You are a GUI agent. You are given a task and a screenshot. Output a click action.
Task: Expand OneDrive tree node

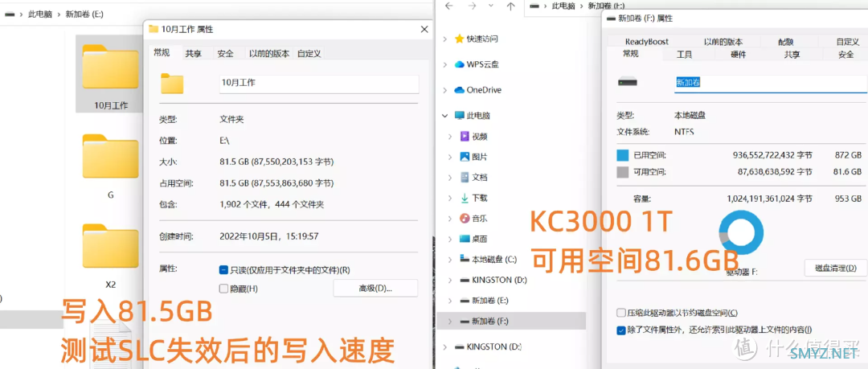click(x=445, y=90)
